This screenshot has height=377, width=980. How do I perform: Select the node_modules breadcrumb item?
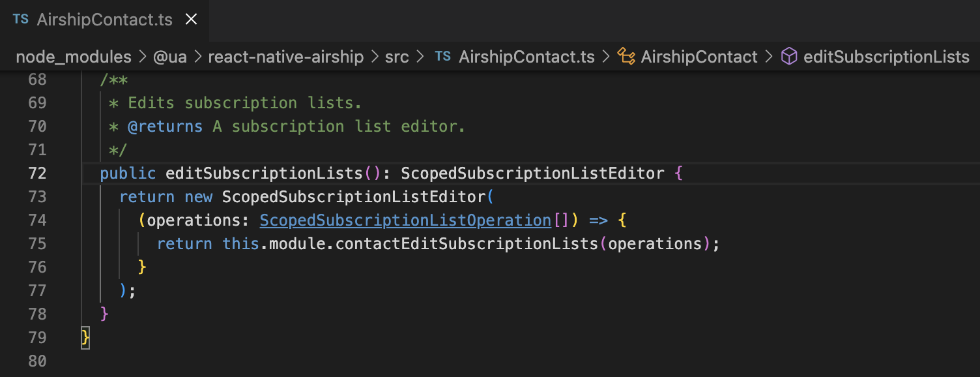pyautogui.click(x=73, y=57)
